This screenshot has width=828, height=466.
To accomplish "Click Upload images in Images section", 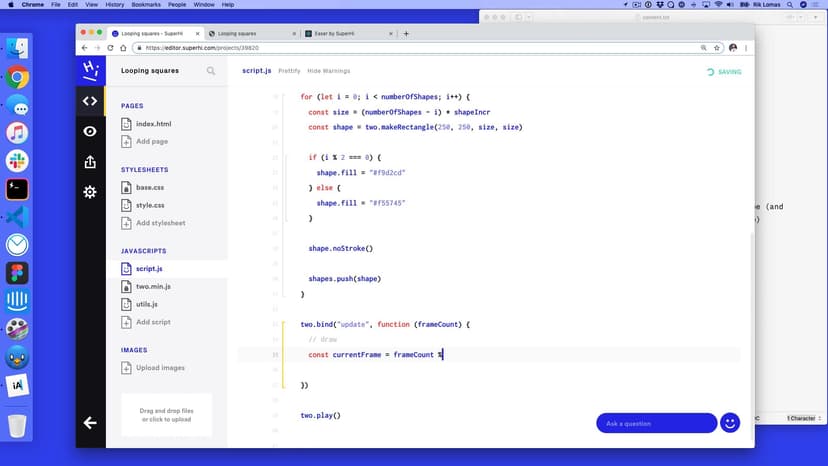I will point(160,367).
